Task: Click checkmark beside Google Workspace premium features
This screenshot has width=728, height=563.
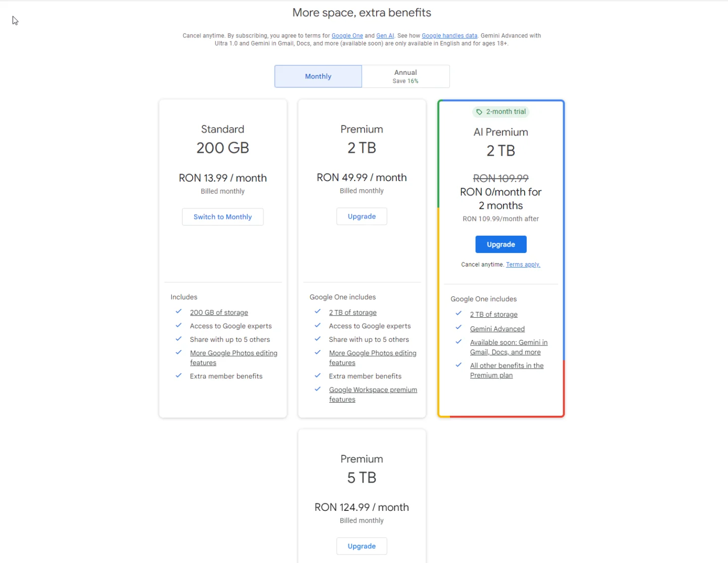Action: [317, 389]
